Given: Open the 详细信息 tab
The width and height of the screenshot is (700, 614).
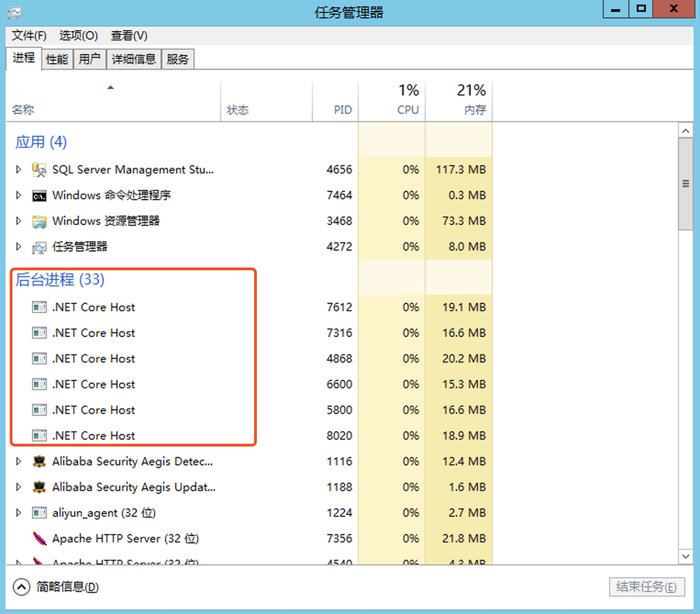Looking at the screenshot, I should click(133, 59).
